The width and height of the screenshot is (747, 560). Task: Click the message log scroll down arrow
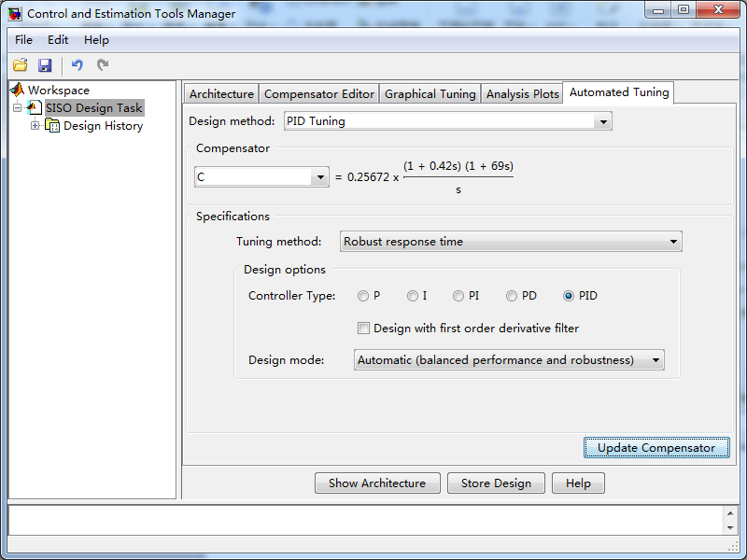pos(730,527)
